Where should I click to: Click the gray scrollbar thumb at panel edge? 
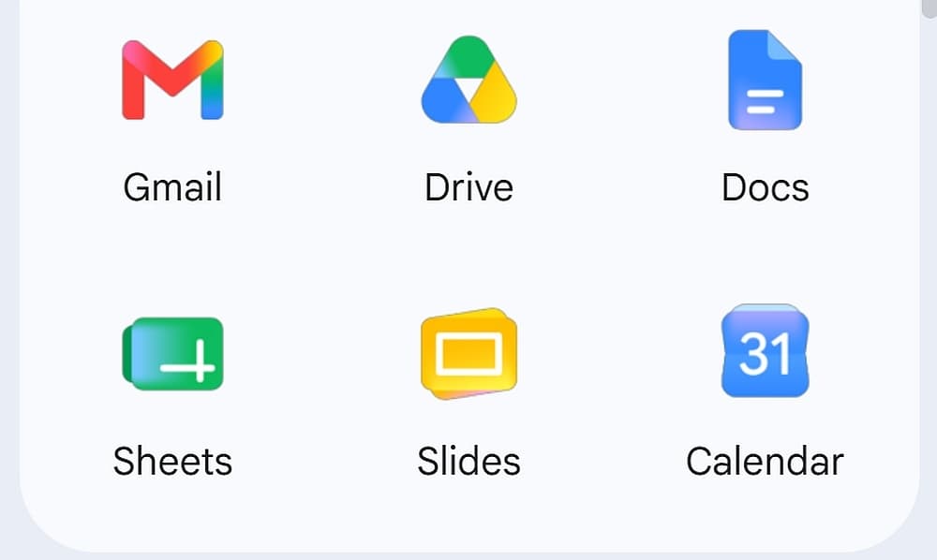pos(930,8)
